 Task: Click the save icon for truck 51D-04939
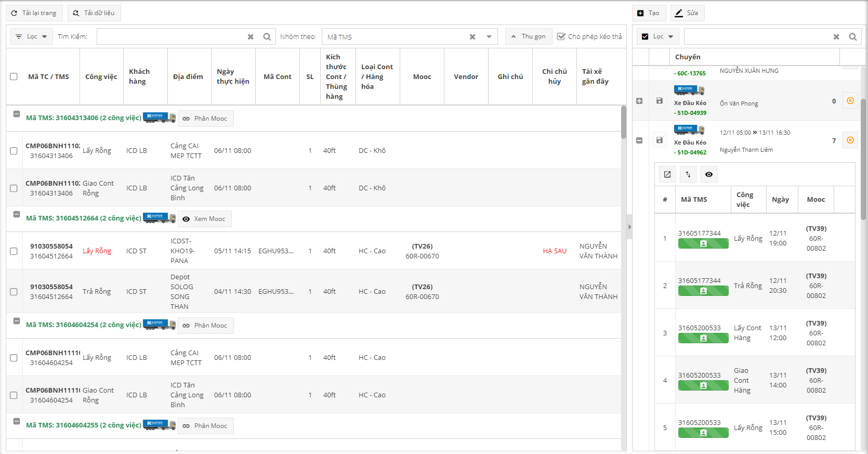tap(659, 101)
